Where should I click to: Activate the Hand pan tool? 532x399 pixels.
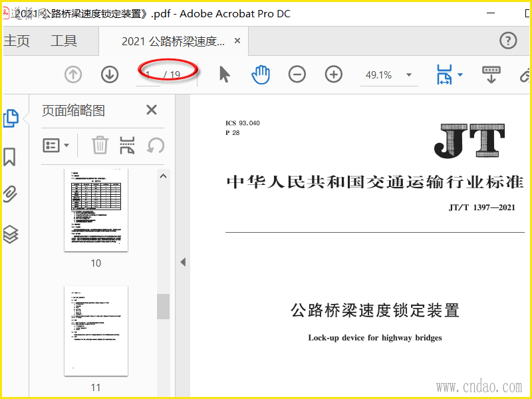(261, 74)
